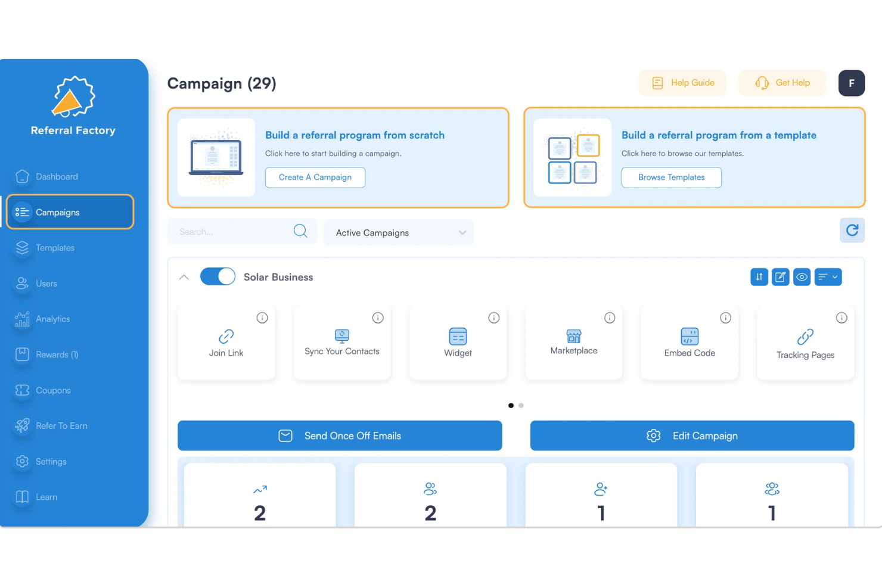Open Refer To Earn in the sidebar
This screenshot has width=882, height=588.
point(61,426)
